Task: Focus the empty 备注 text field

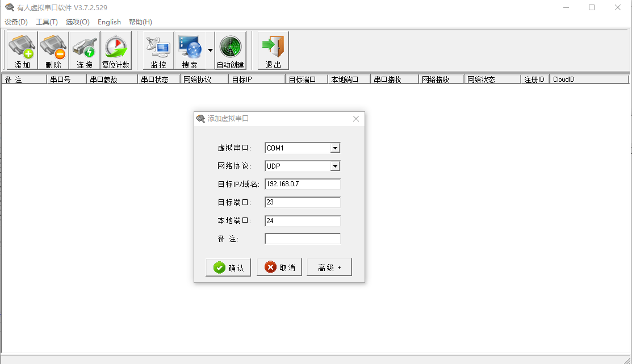Action: (302, 239)
